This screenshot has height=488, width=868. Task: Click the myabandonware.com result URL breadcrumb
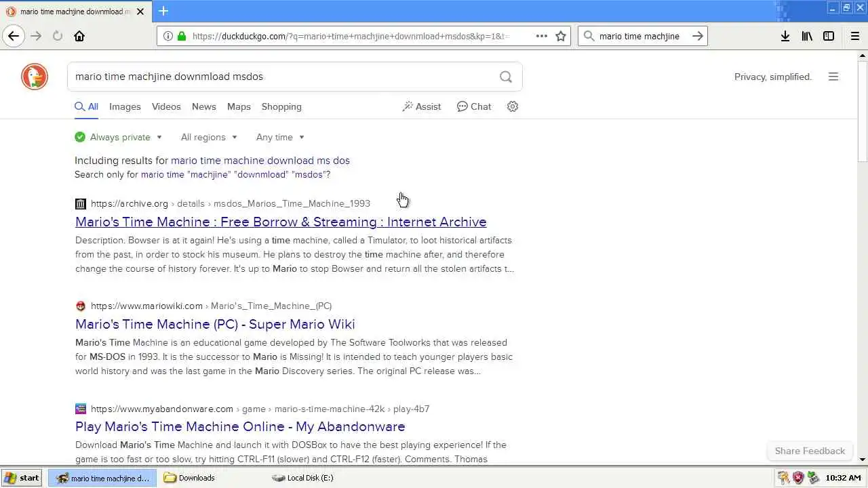(260, 409)
